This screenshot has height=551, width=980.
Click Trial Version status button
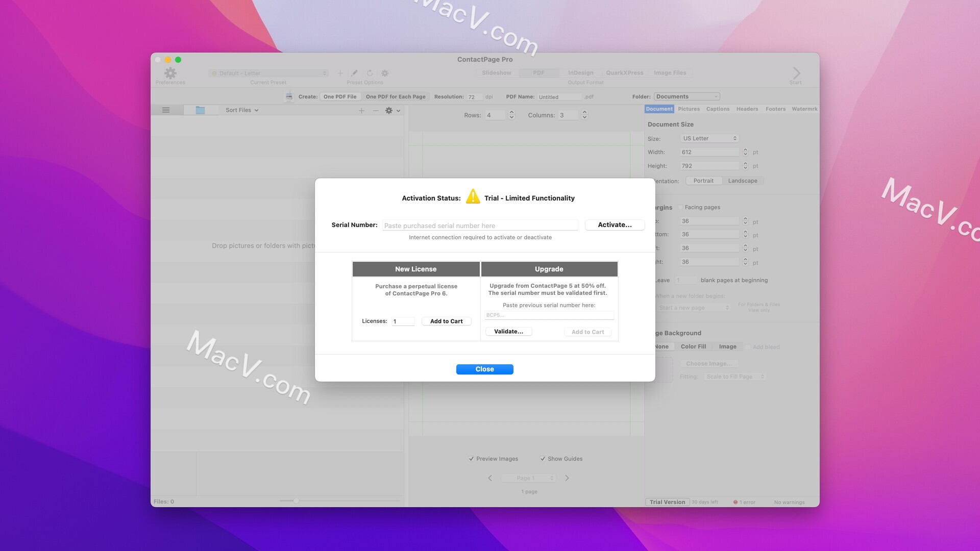(667, 502)
